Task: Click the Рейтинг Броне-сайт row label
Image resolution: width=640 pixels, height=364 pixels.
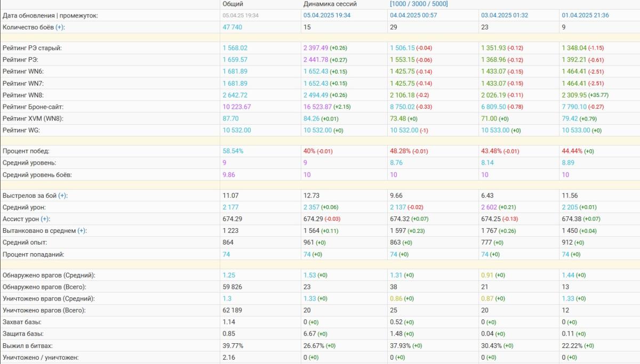Action: coord(33,107)
